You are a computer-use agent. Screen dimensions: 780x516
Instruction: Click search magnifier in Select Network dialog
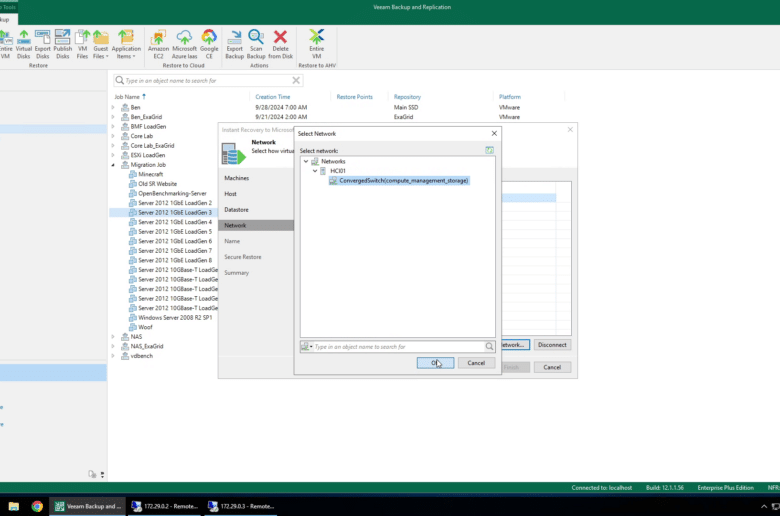coord(489,346)
